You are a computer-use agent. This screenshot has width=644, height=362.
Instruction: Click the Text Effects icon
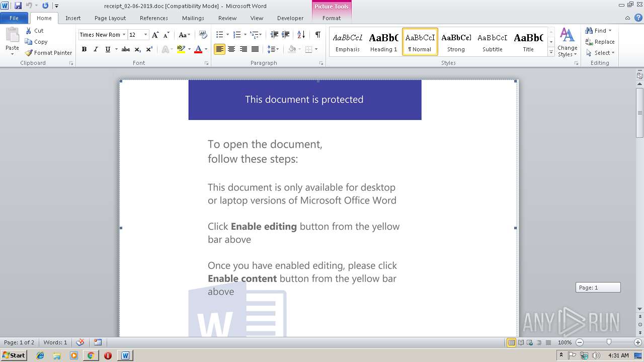click(x=165, y=49)
